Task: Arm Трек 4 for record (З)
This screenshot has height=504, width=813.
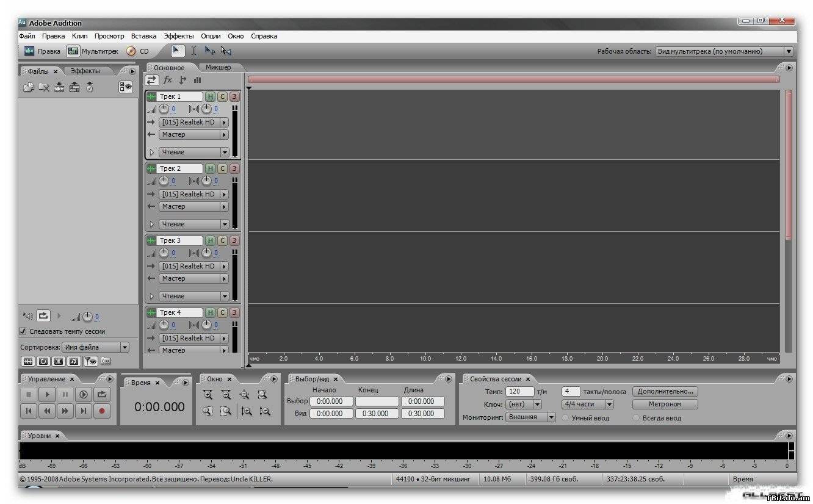Action: pyautogui.click(x=234, y=312)
